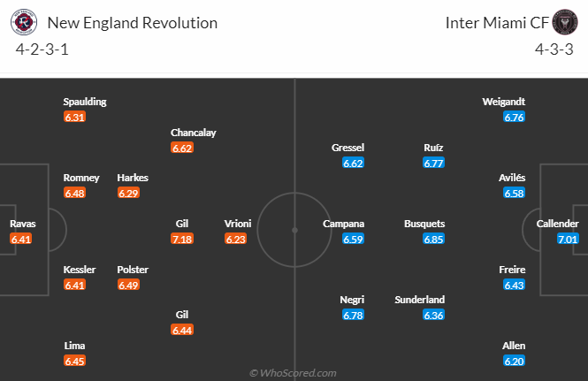Click Ruíz's 6.77 rating badge
588x381 pixels.
(433, 163)
